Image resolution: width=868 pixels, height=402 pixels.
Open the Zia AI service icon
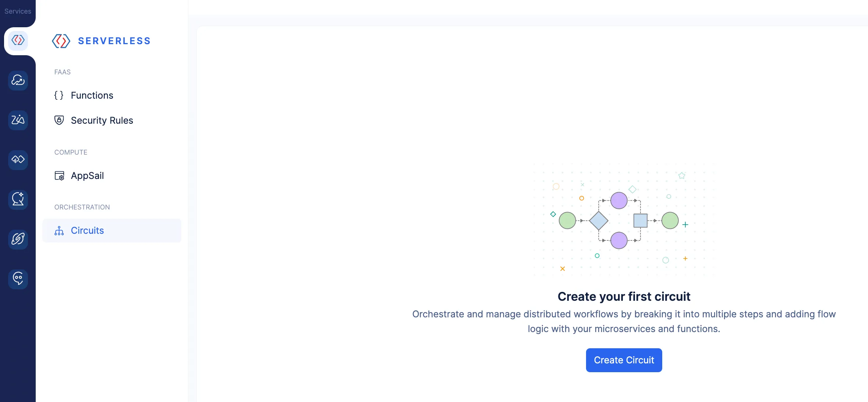click(18, 120)
